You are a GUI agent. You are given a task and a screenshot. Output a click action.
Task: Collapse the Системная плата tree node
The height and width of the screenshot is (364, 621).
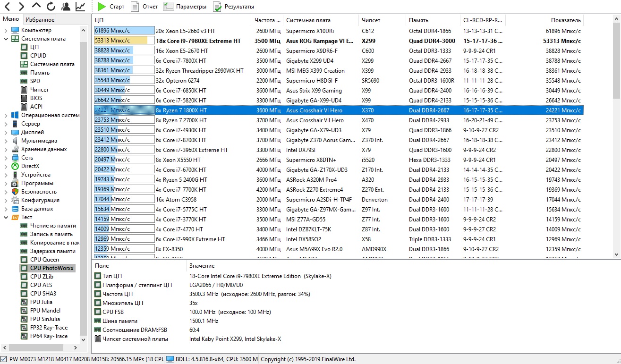pyautogui.click(x=5, y=39)
